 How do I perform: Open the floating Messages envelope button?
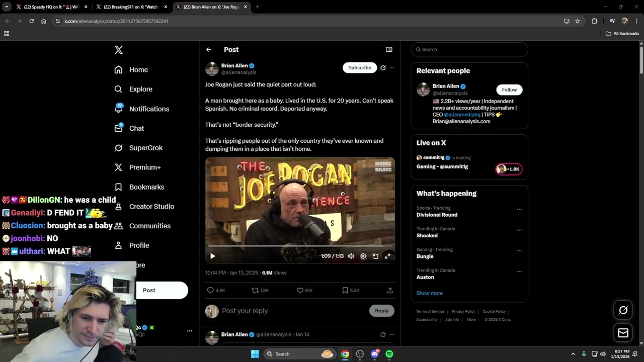623,333
